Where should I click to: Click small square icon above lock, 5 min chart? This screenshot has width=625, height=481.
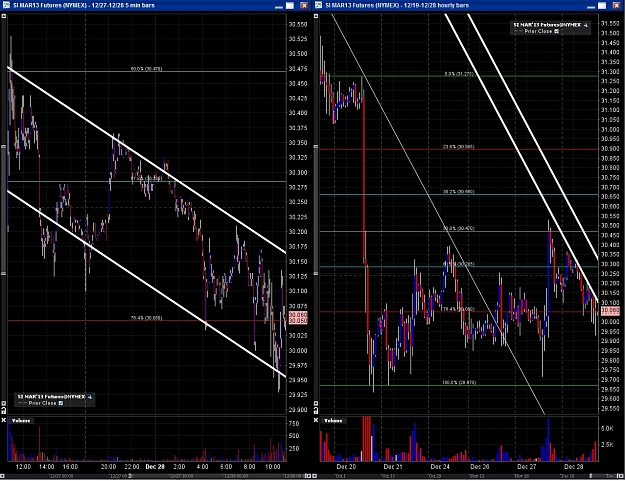[3, 404]
